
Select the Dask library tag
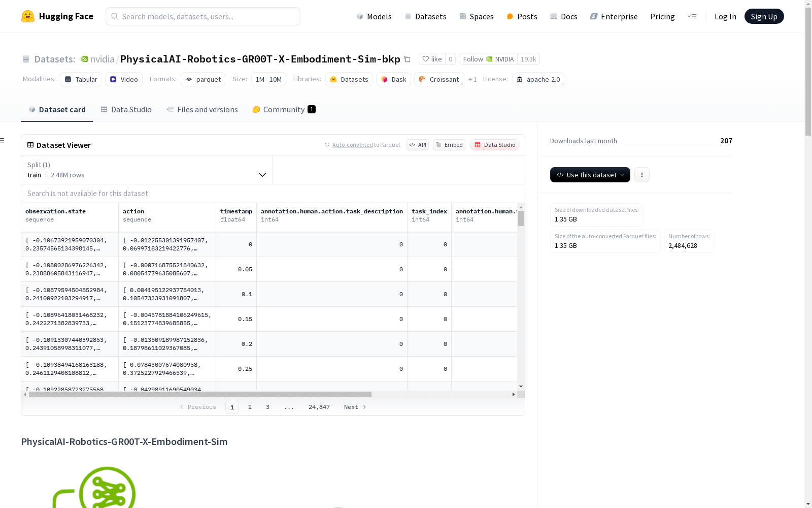click(x=393, y=79)
